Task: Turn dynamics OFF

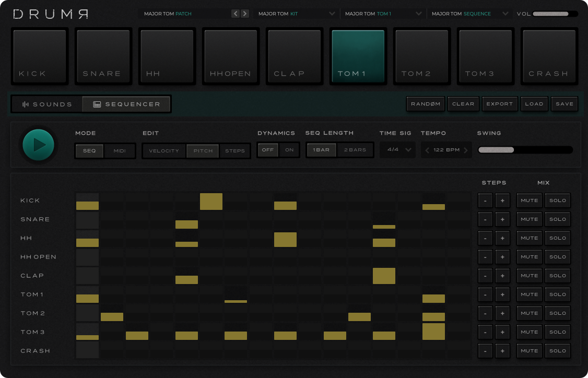Action: tap(268, 150)
